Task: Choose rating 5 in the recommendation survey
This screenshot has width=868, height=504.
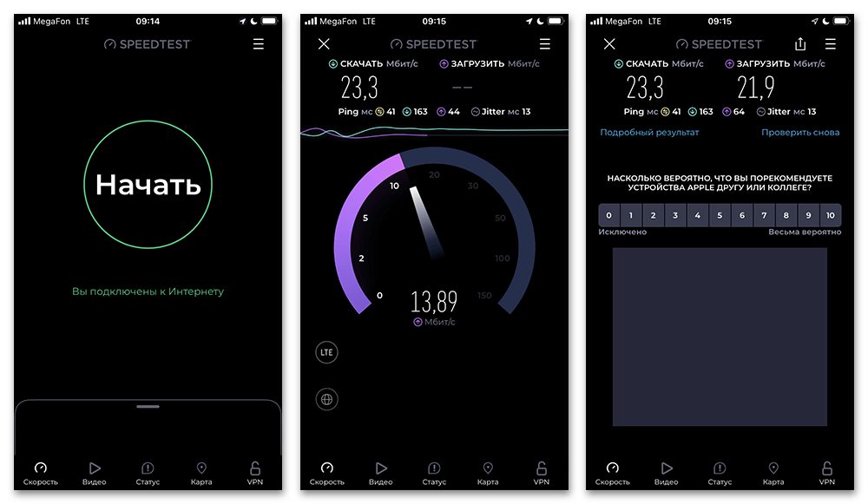Action: pos(720,215)
